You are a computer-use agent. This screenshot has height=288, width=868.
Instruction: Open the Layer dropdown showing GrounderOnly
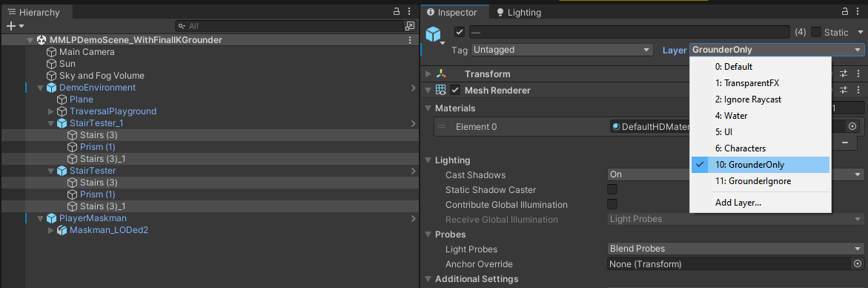click(777, 50)
